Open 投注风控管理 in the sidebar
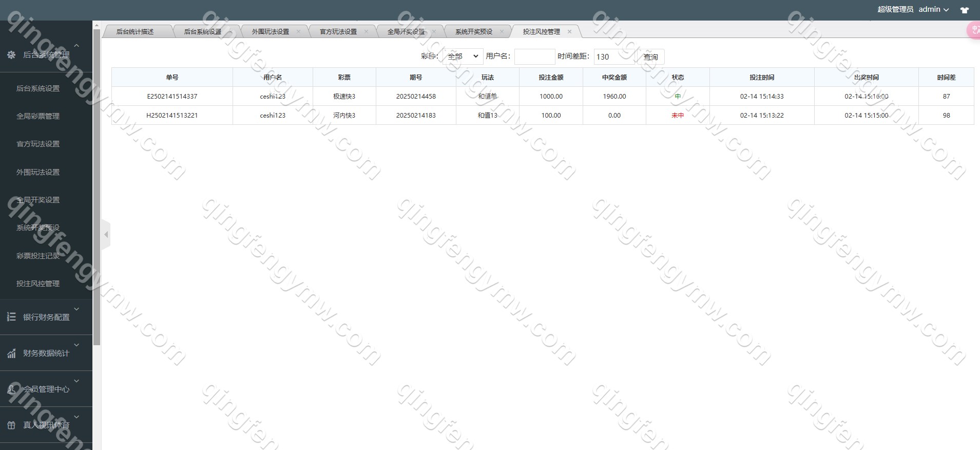 [x=38, y=284]
